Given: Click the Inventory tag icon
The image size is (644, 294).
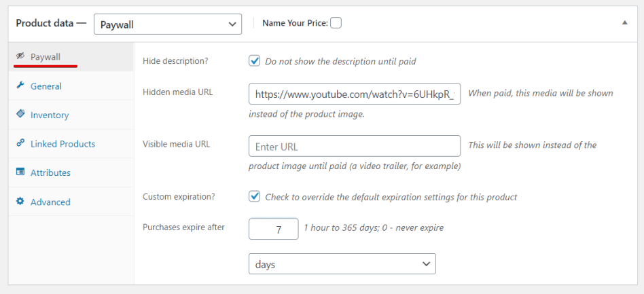Looking at the screenshot, I should (x=20, y=115).
